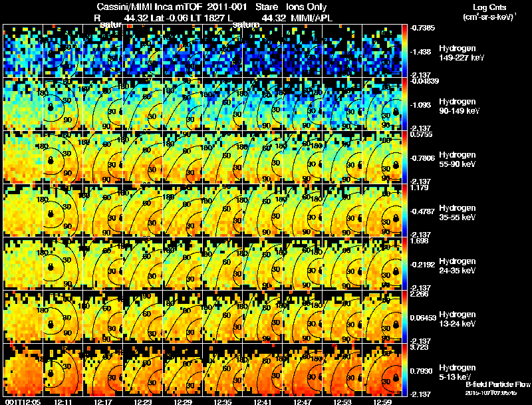Click the scale value '-0.7806'
Viewport: 532px width, 405px height.
(x=422, y=158)
